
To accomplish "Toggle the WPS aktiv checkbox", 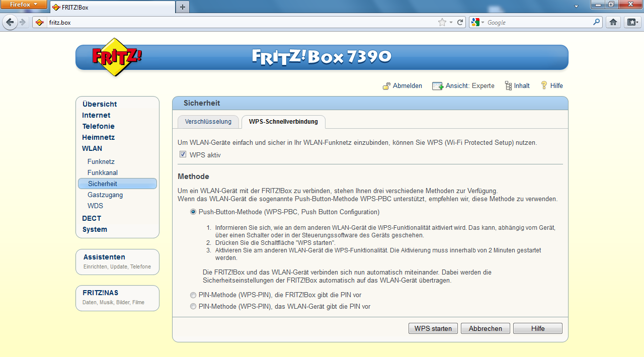I will click(183, 154).
